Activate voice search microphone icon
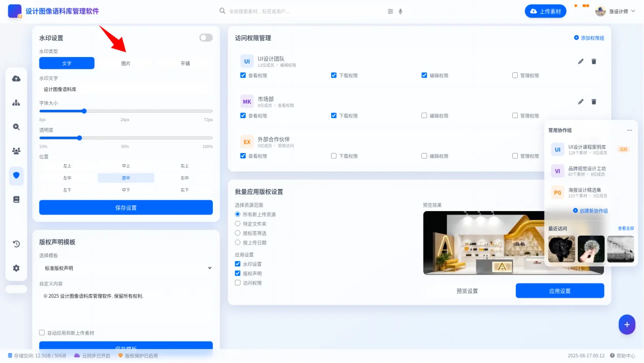Viewport: 644px width, 363px height. (x=400, y=11)
